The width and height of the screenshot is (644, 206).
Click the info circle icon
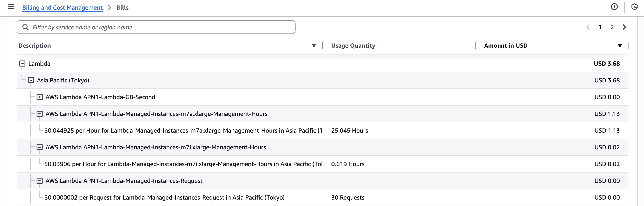[614, 7]
